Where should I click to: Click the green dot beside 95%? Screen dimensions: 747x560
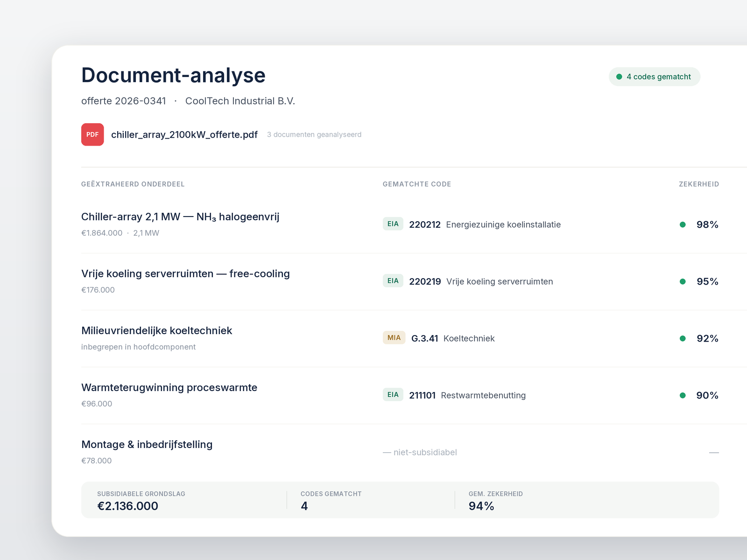(683, 281)
